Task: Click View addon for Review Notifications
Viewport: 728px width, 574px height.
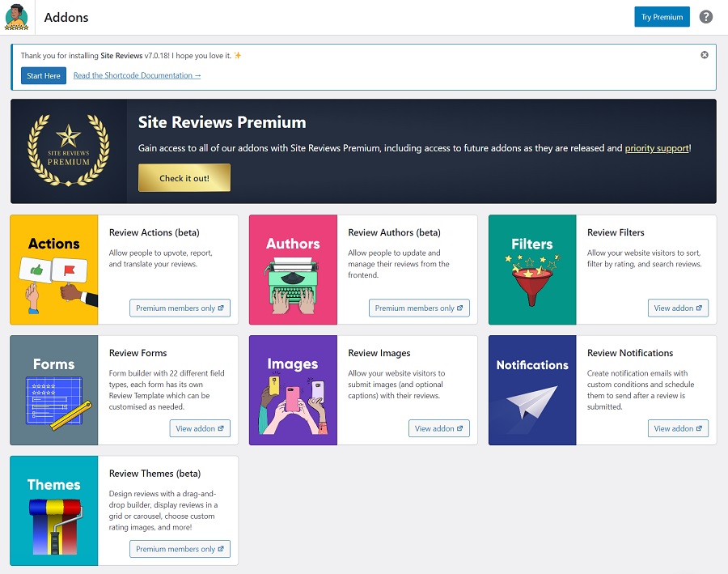Action: pos(678,428)
